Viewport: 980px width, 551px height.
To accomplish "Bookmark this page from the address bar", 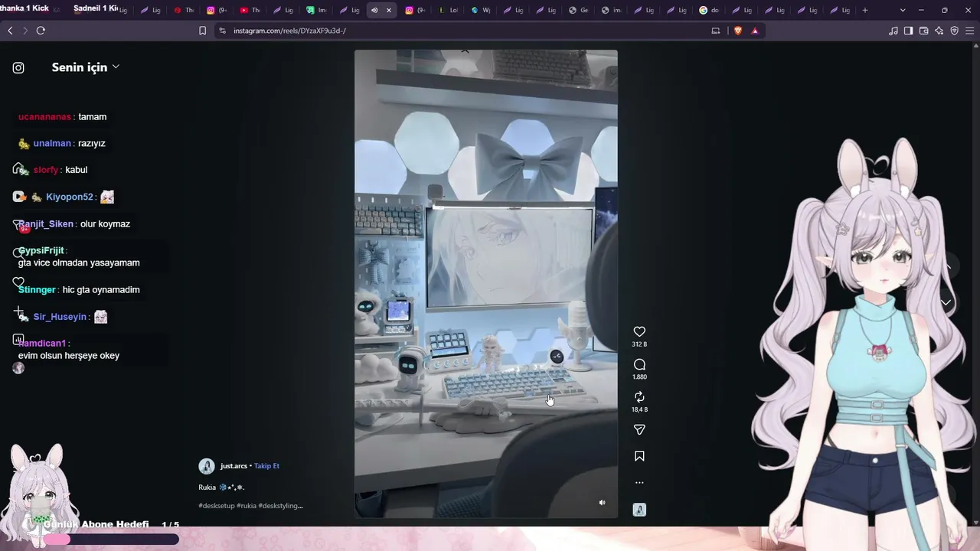I will point(202,31).
